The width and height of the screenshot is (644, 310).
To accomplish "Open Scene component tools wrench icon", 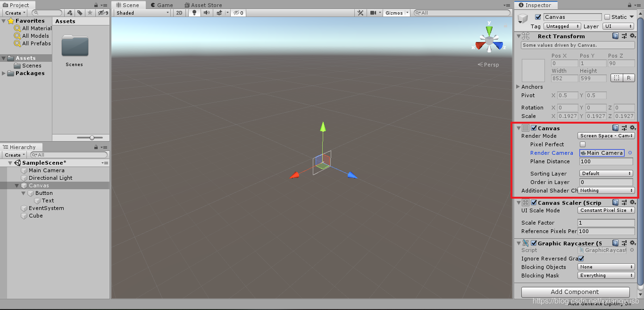I will (x=360, y=13).
